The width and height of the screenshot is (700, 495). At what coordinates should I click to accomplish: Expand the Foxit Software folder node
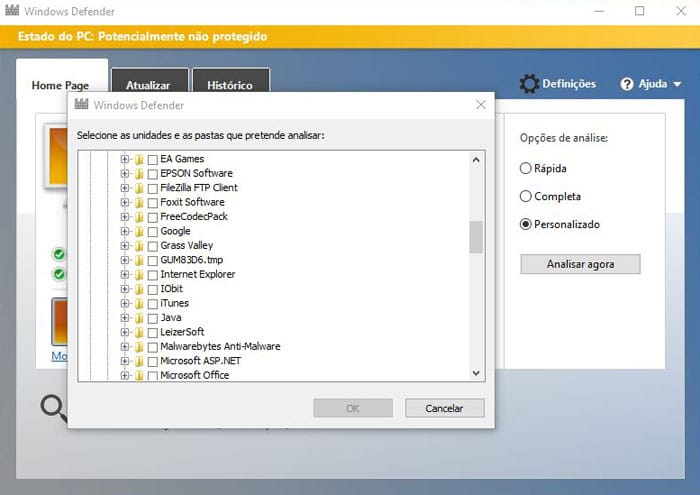coord(125,202)
